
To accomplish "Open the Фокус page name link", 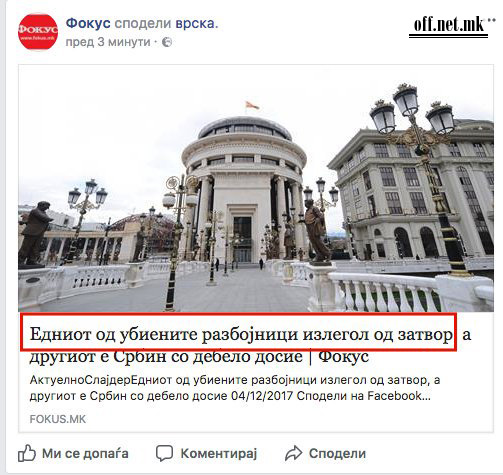I will coord(88,23).
